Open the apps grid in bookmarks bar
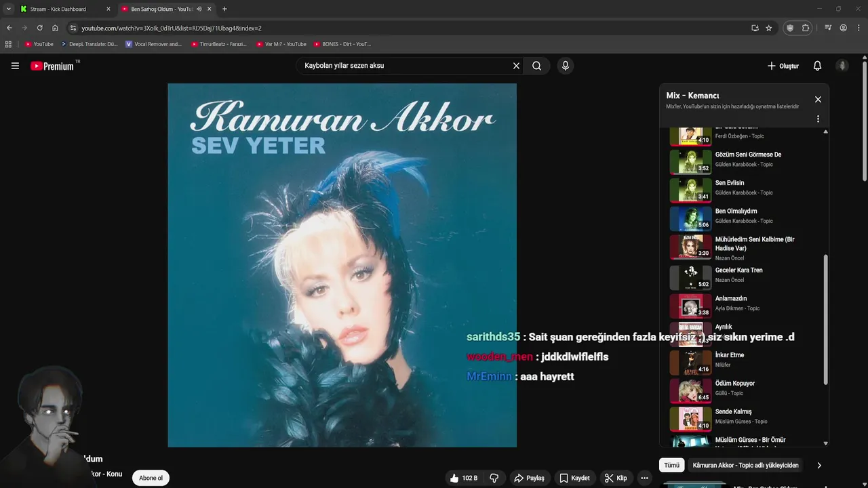The height and width of the screenshot is (488, 868). pyautogui.click(x=8, y=44)
